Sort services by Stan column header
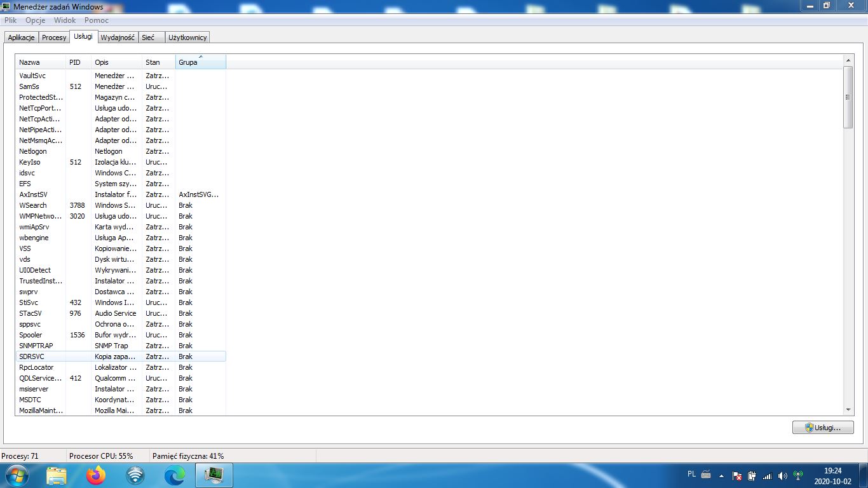 [x=158, y=62]
